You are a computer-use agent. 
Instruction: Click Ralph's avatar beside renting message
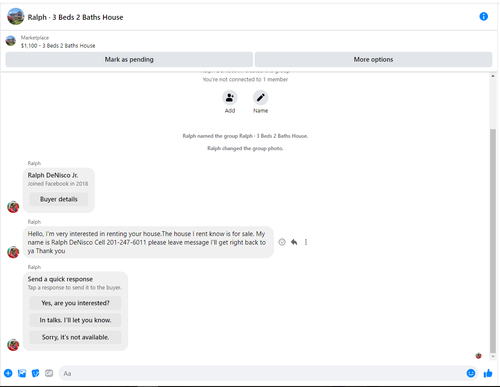[13, 252]
